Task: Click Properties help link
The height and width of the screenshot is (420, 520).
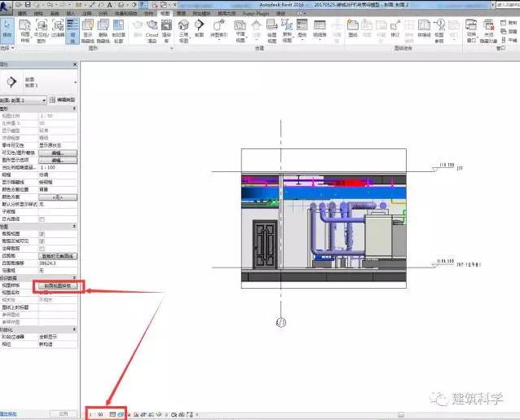Action: tap(8, 414)
